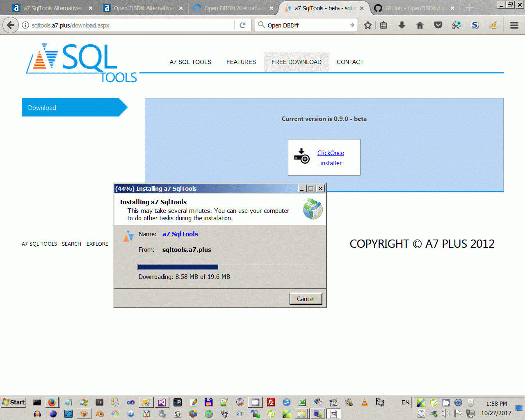Cancel the a7 SqlTools installation
This screenshot has height=420, width=525.
pyautogui.click(x=306, y=299)
